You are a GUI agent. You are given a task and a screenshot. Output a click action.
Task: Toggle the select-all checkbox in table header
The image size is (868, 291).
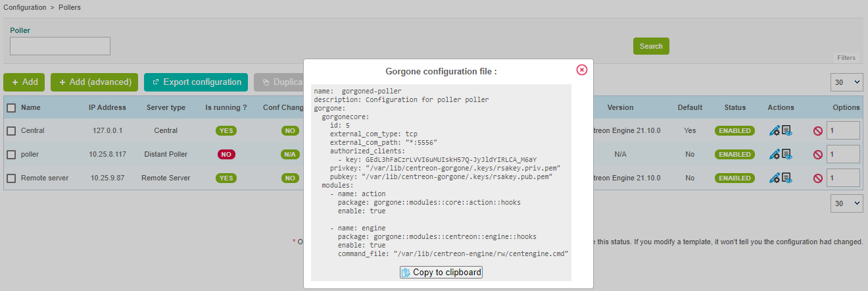coord(11,107)
